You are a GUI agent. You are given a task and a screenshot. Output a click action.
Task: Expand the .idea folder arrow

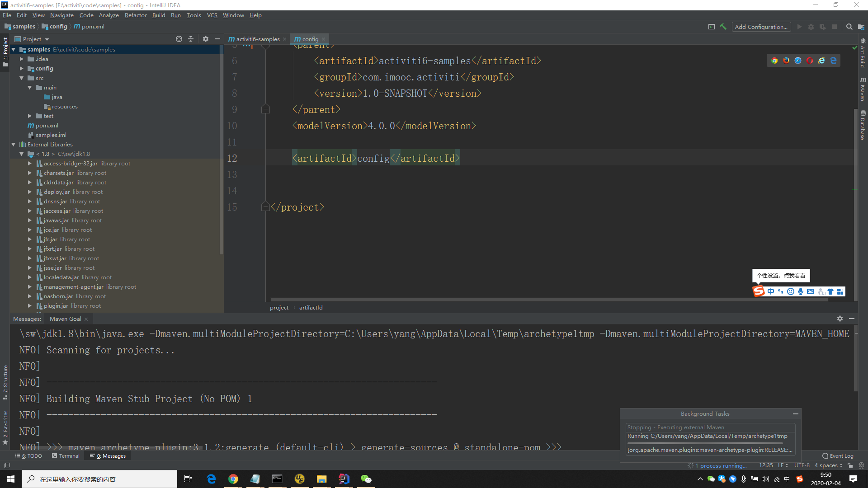[21, 59]
